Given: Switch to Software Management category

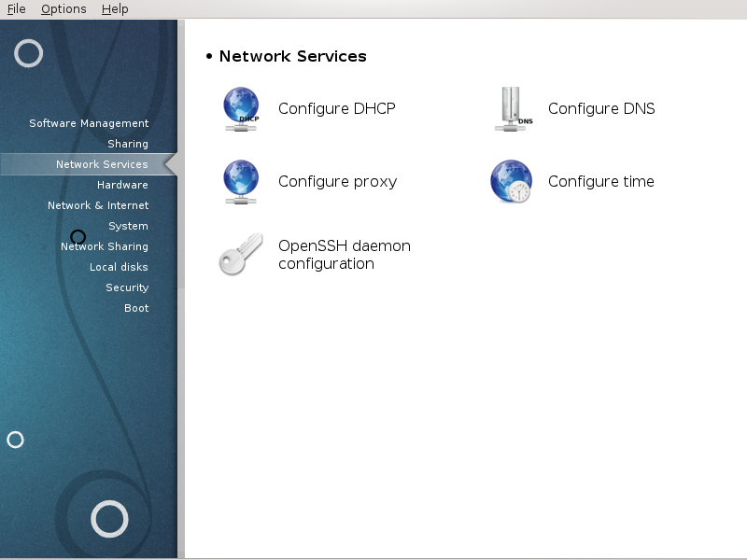Looking at the screenshot, I should [89, 123].
